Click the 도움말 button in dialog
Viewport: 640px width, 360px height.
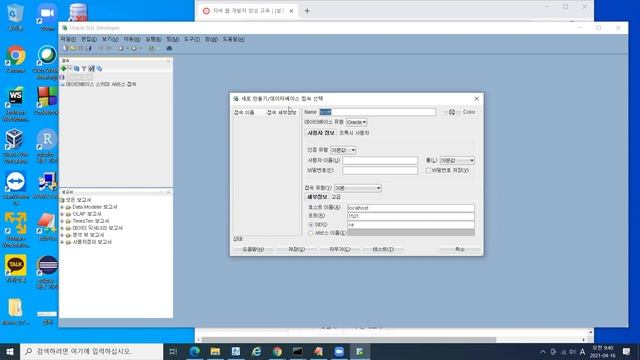tap(253, 249)
